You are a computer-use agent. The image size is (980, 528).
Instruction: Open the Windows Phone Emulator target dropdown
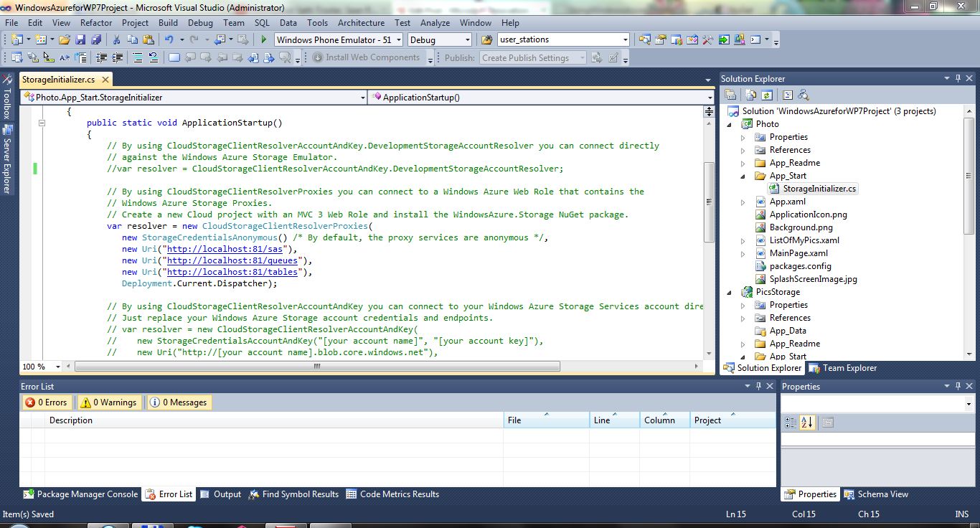(397, 40)
